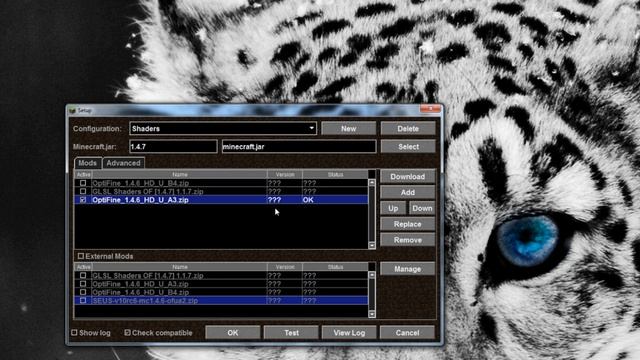Open Manage for external mods
Image resolution: width=640 pixels, height=360 pixels.
click(408, 269)
